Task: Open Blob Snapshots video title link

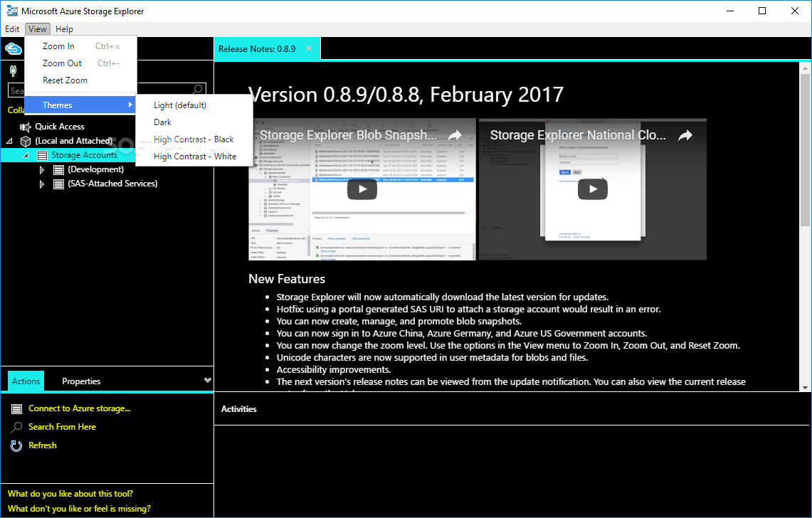Action: pos(348,135)
